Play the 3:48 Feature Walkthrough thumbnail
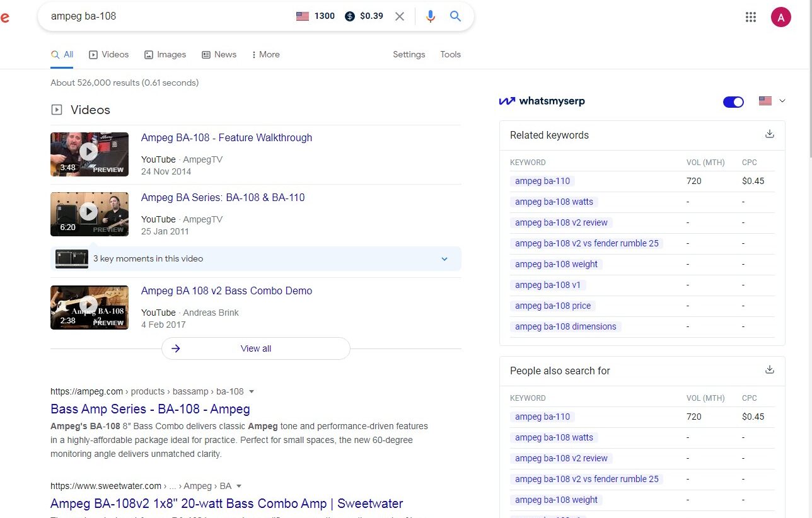 (x=90, y=154)
